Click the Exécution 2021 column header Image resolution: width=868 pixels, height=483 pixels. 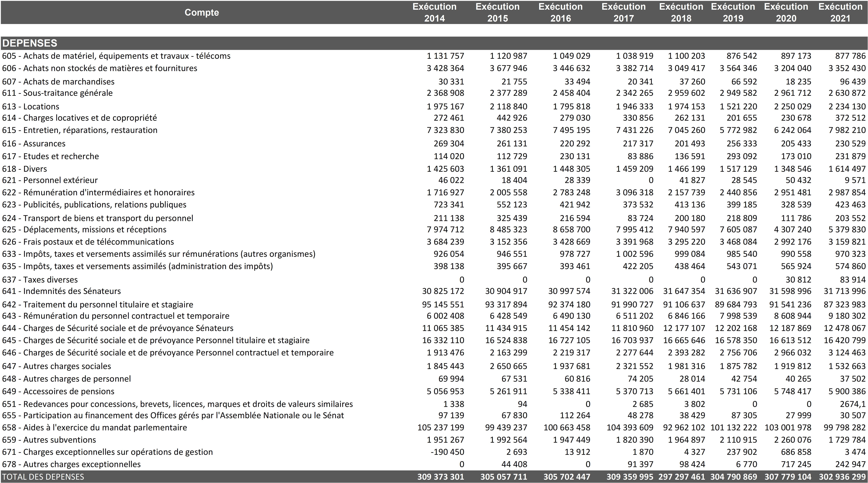point(840,12)
